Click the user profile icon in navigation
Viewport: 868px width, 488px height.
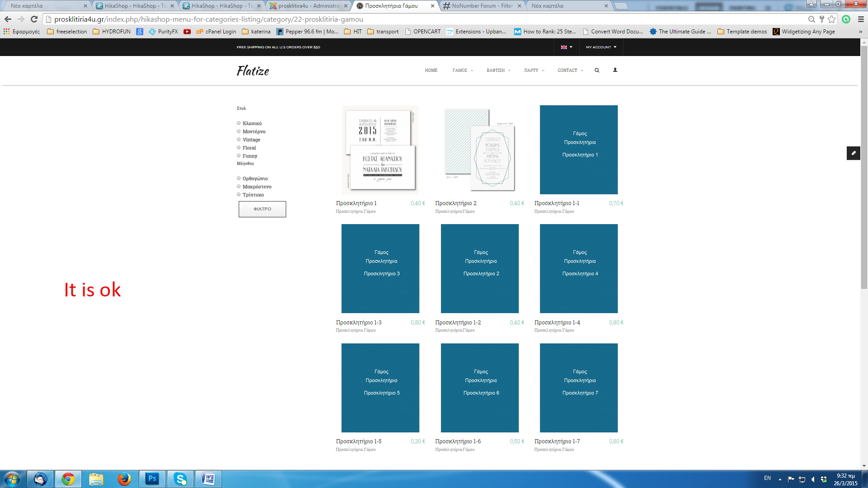click(x=615, y=70)
